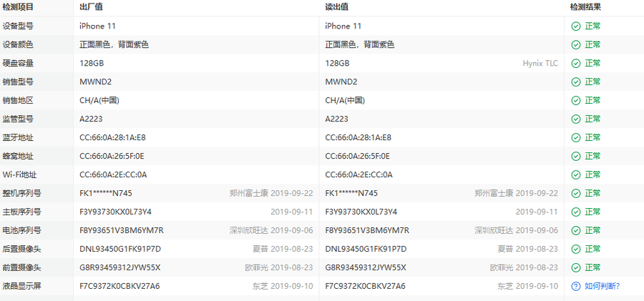Click the green check icon for 主板序列号 row
644x301 pixels.
click(x=576, y=212)
